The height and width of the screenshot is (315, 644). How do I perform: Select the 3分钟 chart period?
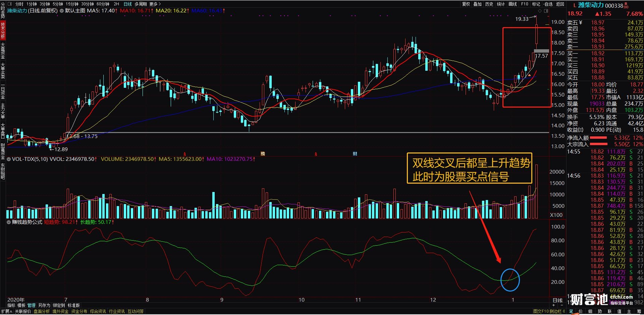[45, 4]
